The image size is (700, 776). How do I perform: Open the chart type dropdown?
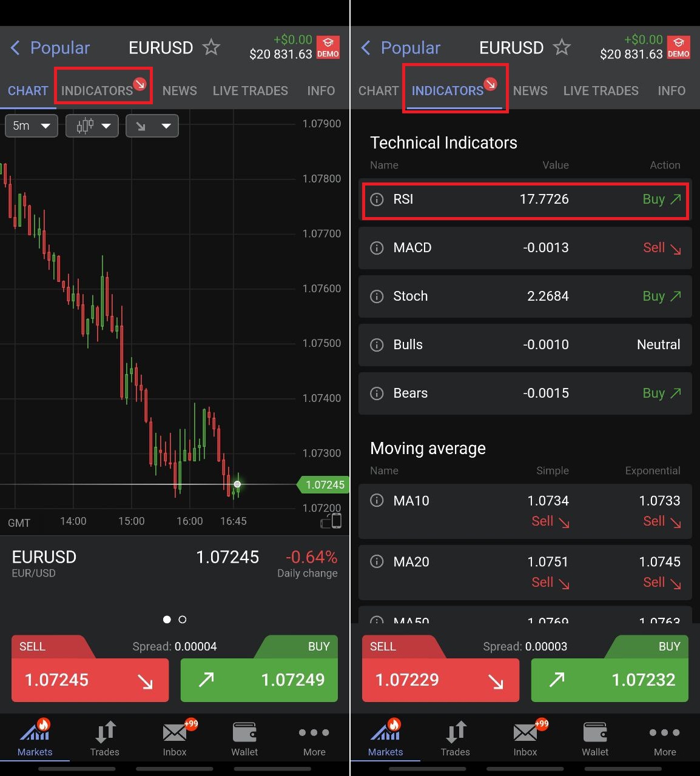coord(92,125)
